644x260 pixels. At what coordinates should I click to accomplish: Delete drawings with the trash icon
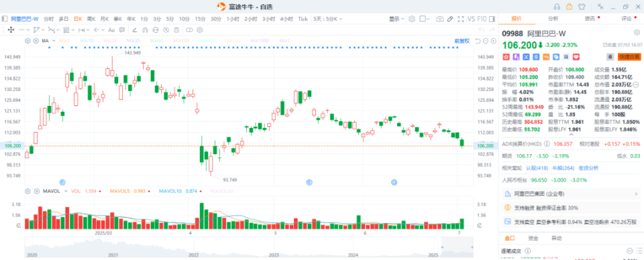(176, 30)
